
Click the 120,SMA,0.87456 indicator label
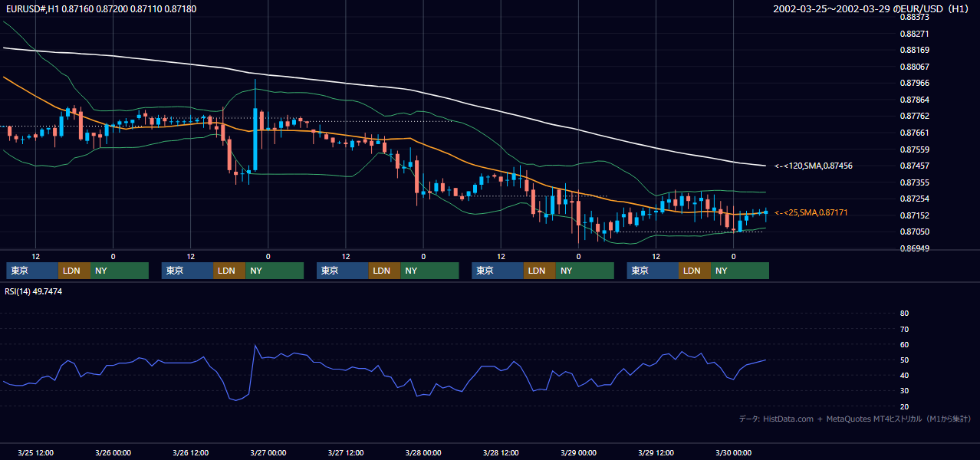(x=814, y=166)
